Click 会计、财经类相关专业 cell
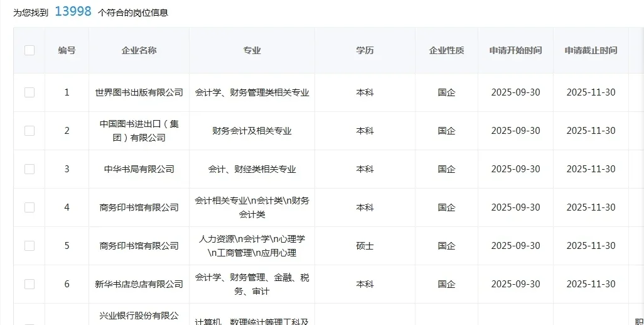644x325 pixels. (252, 169)
